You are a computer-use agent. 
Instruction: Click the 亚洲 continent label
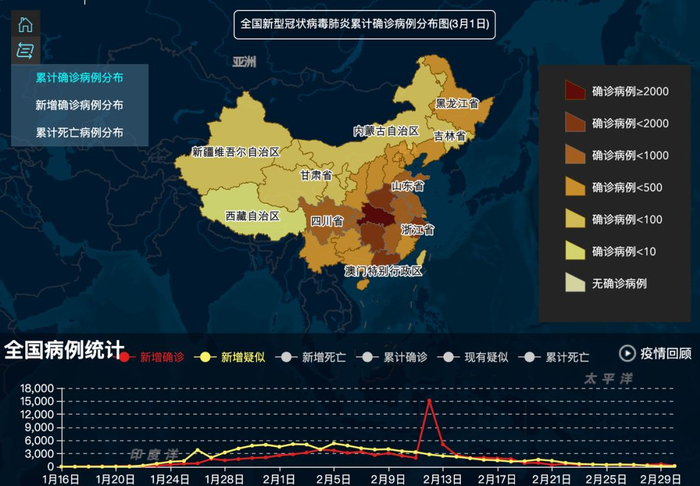tap(244, 62)
